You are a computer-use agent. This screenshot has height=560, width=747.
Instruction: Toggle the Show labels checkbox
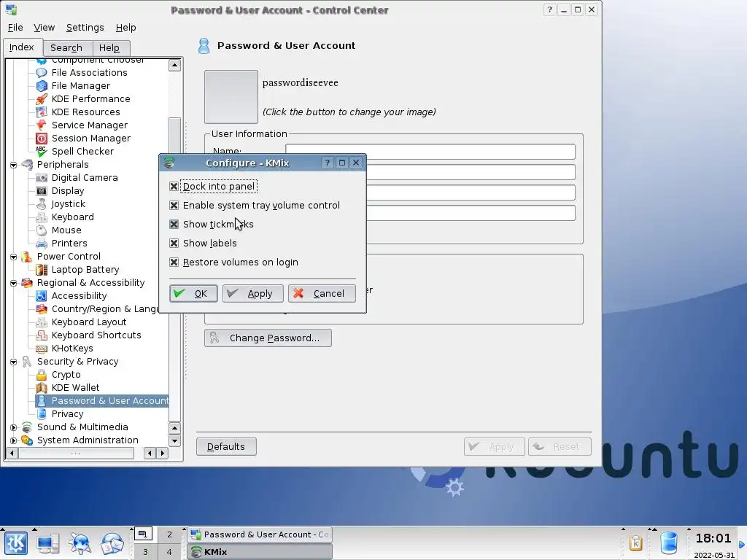tap(174, 244)
